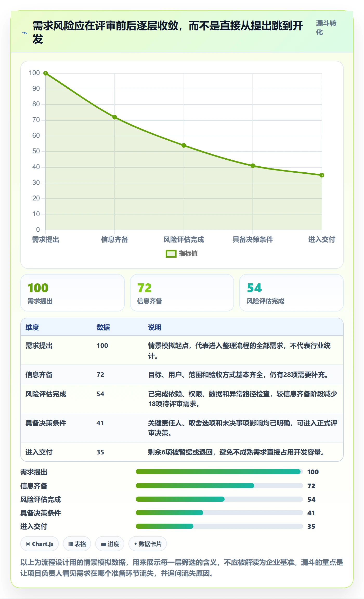Click the 进入交付 x-axis label
The height and width of the screenshot is (599, 364).
[322, 239]
